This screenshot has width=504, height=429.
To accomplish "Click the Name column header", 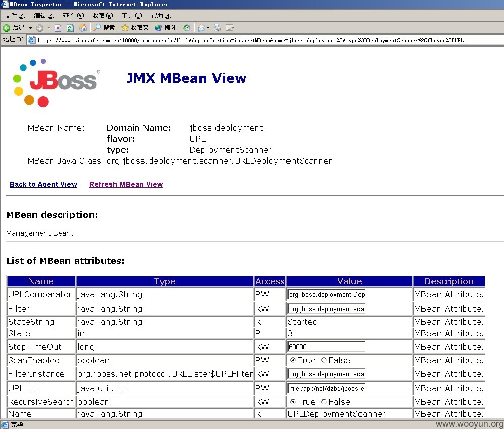I will [x=41, y=281].
